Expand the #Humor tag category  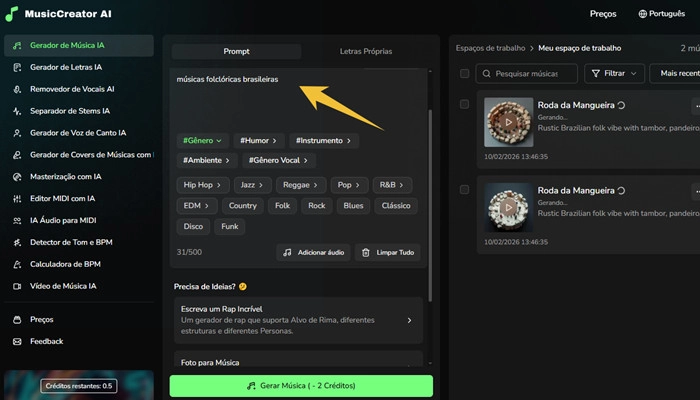click(x=258, y=141)
